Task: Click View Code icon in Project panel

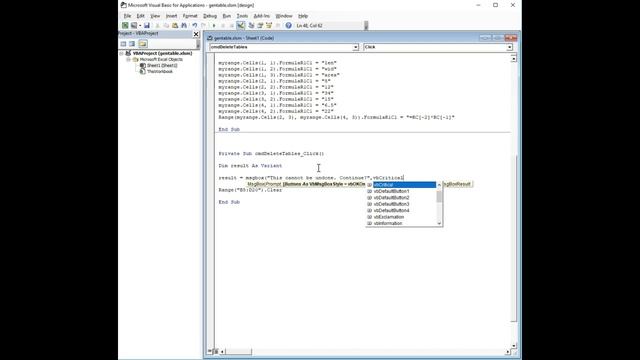Action: 123,44
